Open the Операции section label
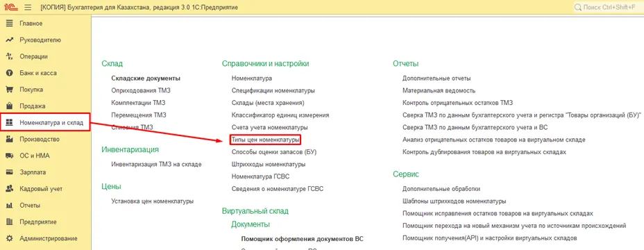The height and width of the screenshot is (250, 644). 34,56
